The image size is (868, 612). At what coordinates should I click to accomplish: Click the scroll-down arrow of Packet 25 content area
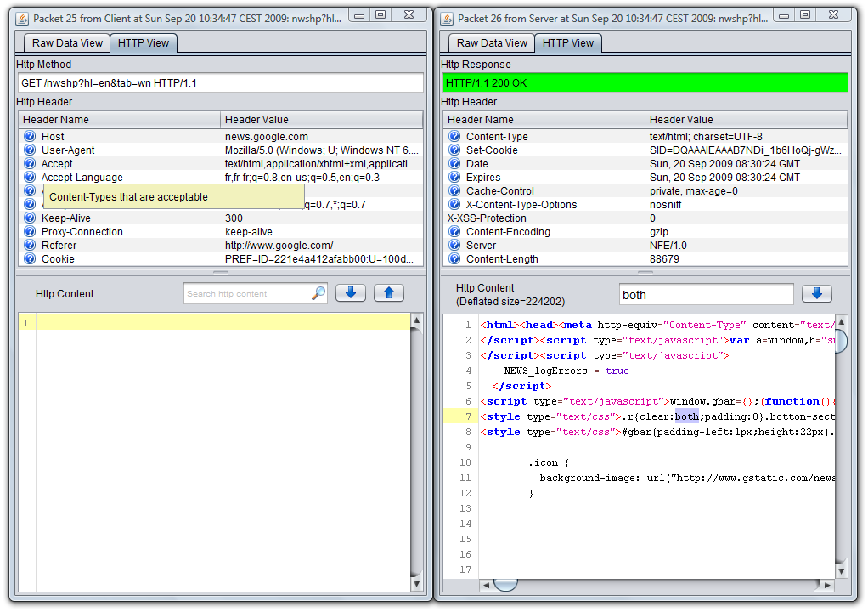[x=417, y=584]
